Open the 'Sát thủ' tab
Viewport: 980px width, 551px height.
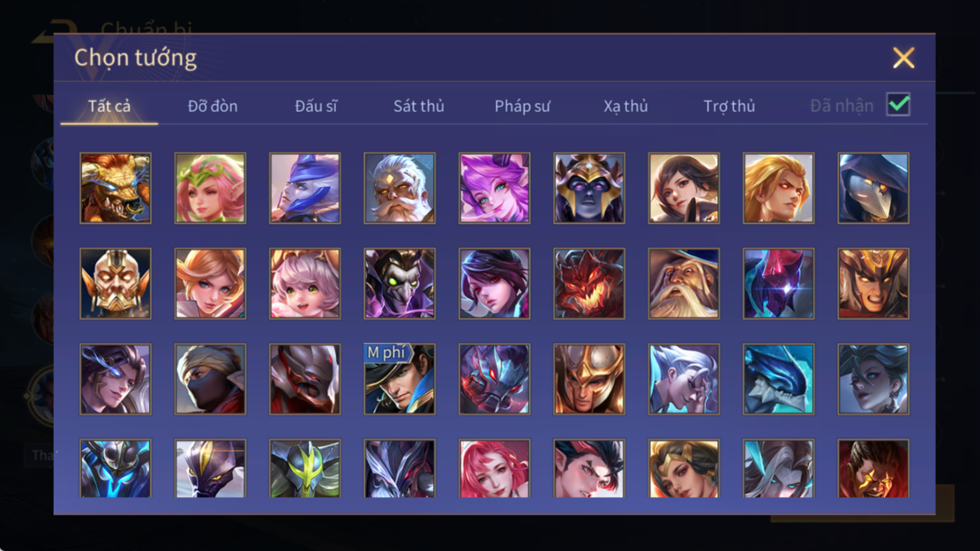click(419, 106)
